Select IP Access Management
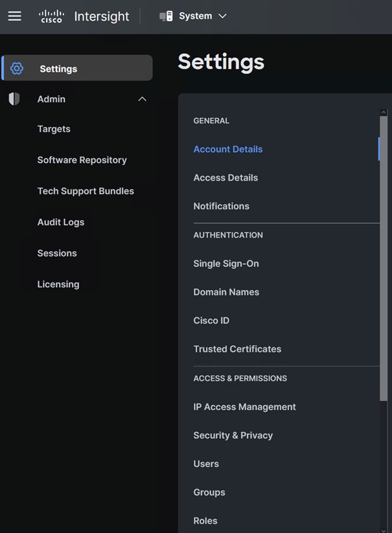This screenshot has width=392, height=533. 244,407
